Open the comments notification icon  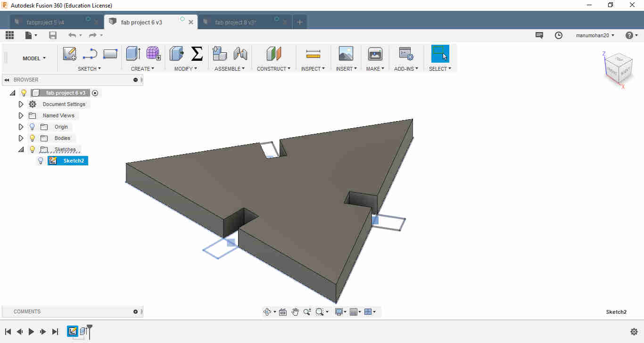pos(539,35)
